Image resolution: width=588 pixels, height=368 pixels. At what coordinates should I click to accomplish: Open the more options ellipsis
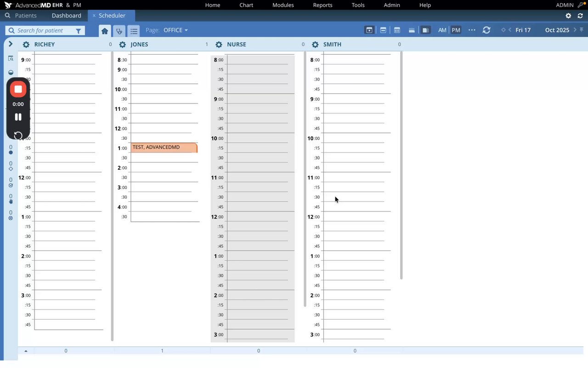[472, 30]
